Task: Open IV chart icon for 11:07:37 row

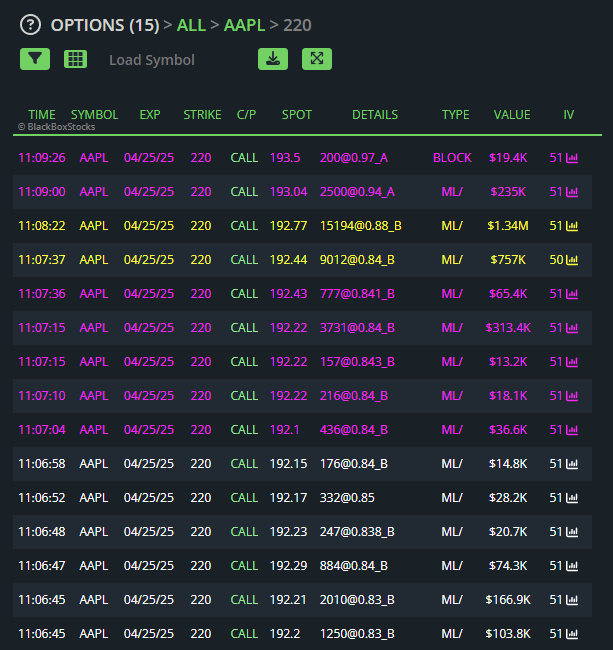Action: point(572,260)
